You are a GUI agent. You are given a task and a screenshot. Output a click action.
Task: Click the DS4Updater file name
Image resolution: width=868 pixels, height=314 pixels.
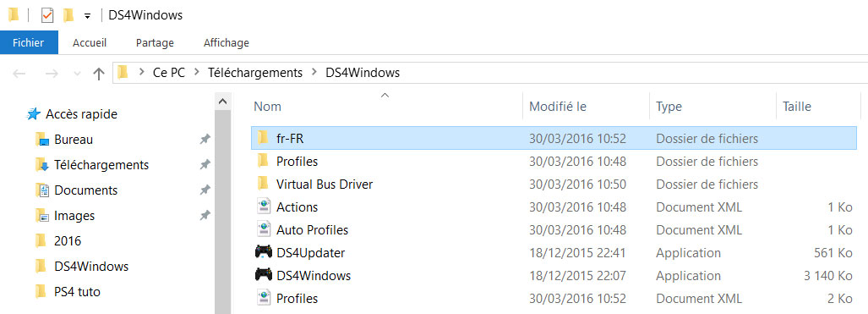pos(310,253)
